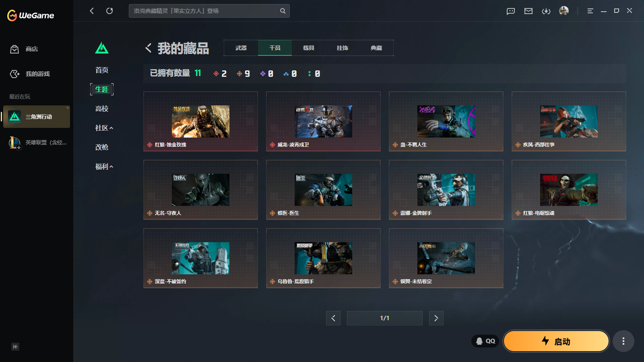Open the 无名-守夜人 skin card

point(200,190)
